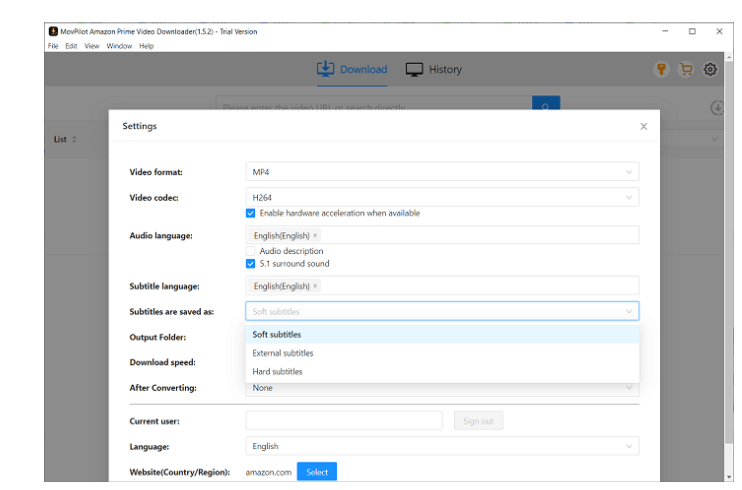Open the Video codec dropdown
The height and width of the screenshot is (490, 742).
click(441, 198)
